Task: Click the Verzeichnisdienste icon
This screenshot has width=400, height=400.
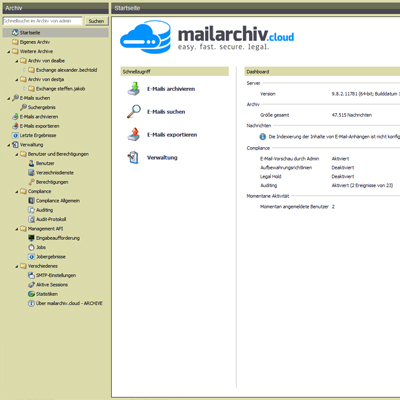Action: 31,173
